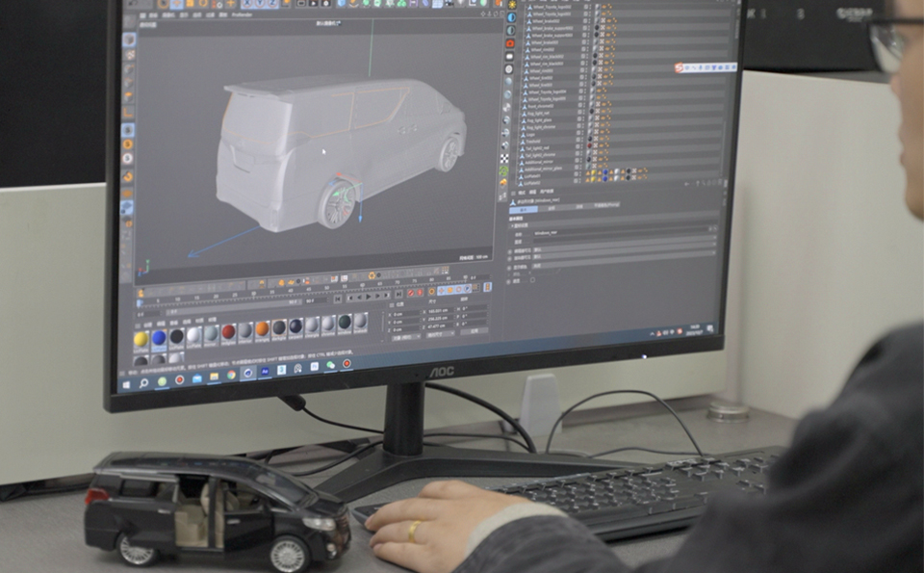This screenshot has width=924, height=573.
Task: Toggle the Y axis lock
Action: click(x=259, y=5)
